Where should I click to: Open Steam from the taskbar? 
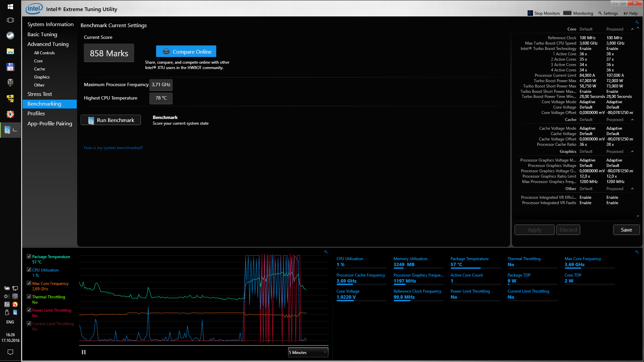(x=10, y=36)
